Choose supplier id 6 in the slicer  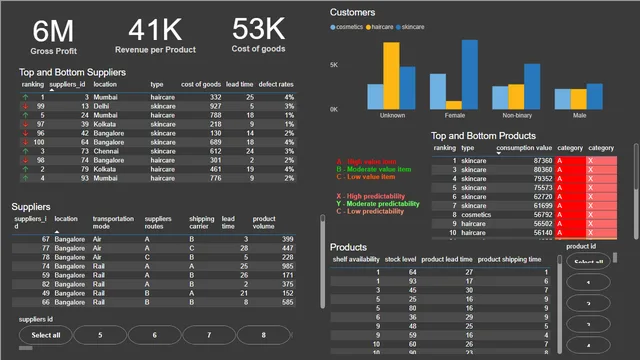pyautogui.click(x=154, y=335)
